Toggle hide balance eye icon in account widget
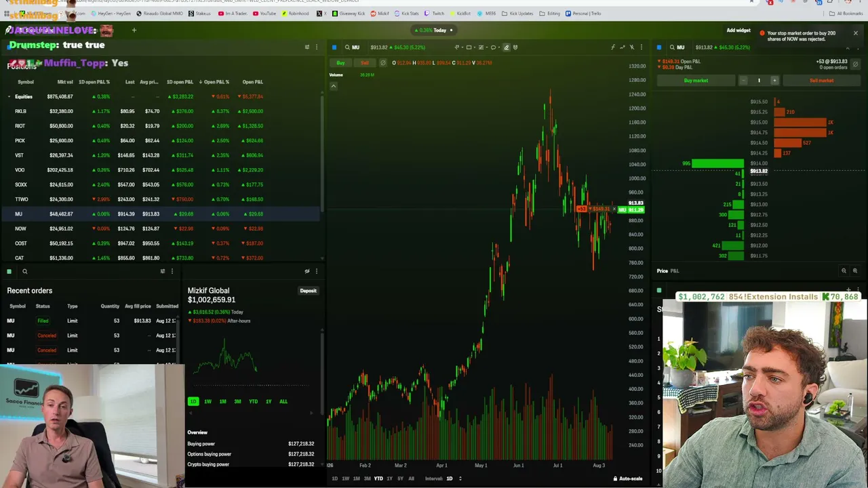 pyautogui.click(x=307, y=271)
